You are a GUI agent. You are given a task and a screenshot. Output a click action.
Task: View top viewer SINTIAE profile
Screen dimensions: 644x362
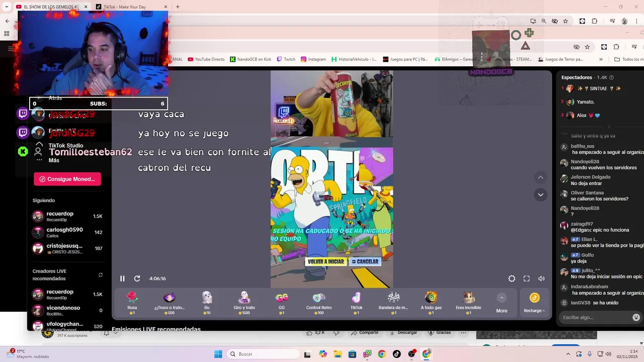click(599, 88)
